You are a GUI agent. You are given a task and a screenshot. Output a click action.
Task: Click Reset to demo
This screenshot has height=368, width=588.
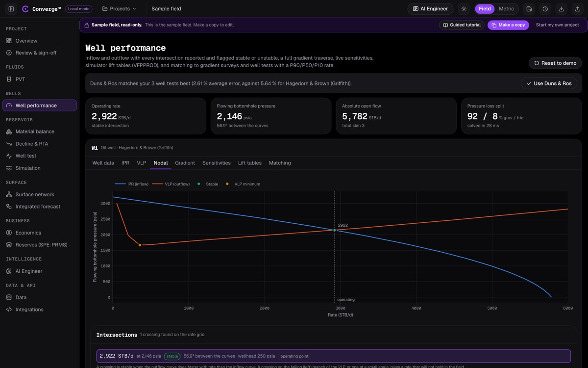(555, 63)
